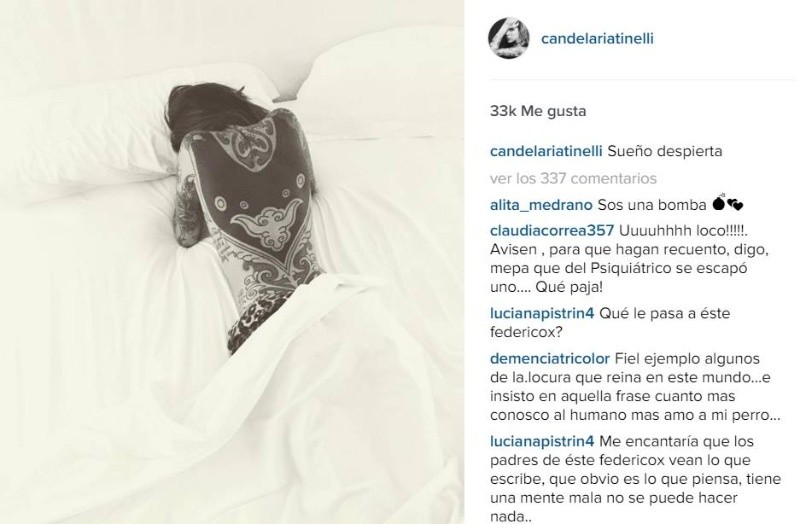
Task: View the 33k Me gusta likes list
Action: coord(538,111)
